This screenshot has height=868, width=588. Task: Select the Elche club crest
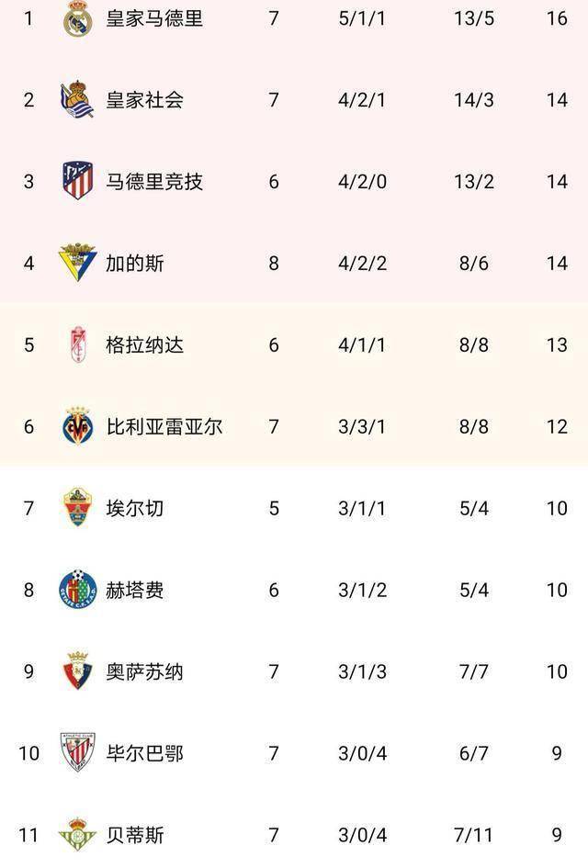tap(77, 507)
